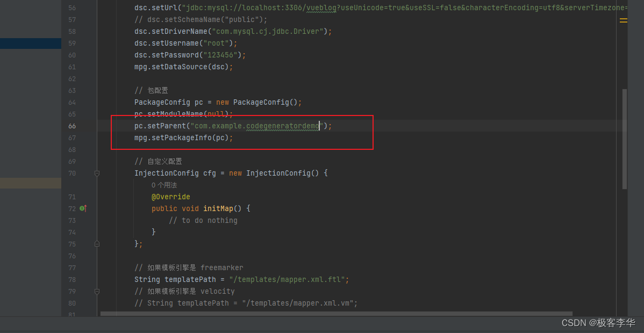Image resolution: width=644 pixels, height=333 pixels.
Task: Click 'InjectionConfig cfg' declaration text
Action: pos(175,173)
